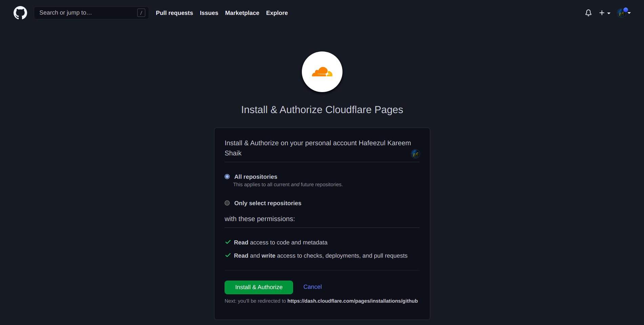644x325 pixels.
Task: Enable repository access for all current and future repositories
Action: [x=227, y=176]
